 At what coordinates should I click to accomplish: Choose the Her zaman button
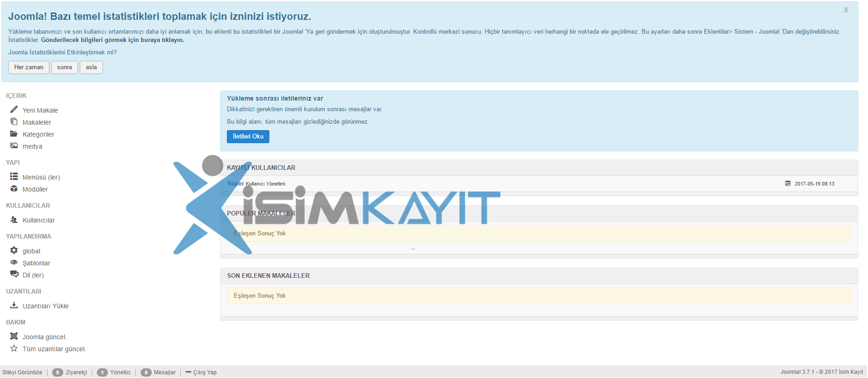tap(29, 67)
